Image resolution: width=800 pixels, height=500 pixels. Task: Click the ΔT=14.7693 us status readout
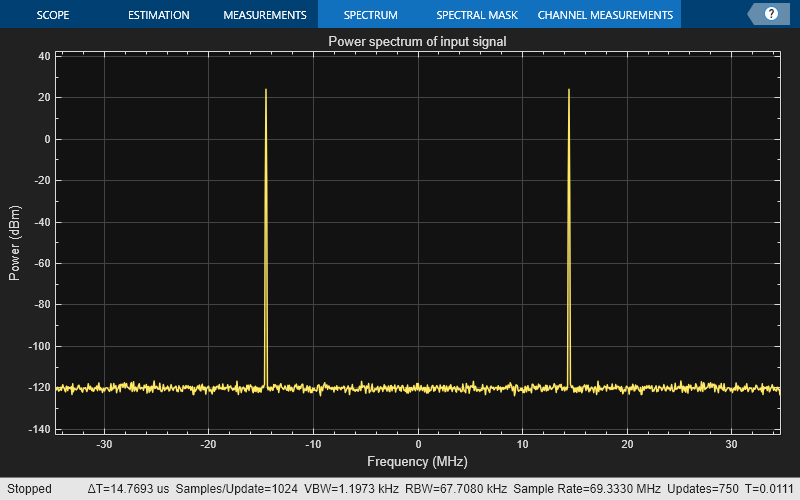[x=129, y=489]
